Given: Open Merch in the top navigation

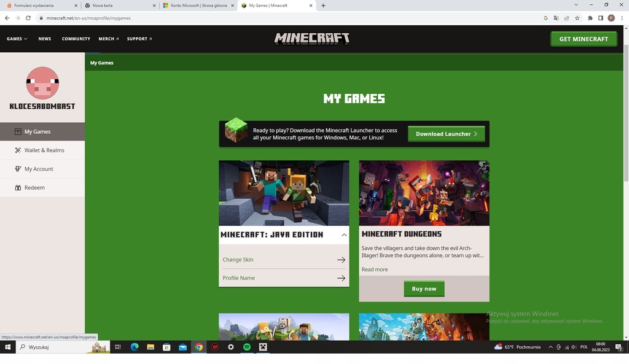Looking at the screenshot, I should [109, 39].
